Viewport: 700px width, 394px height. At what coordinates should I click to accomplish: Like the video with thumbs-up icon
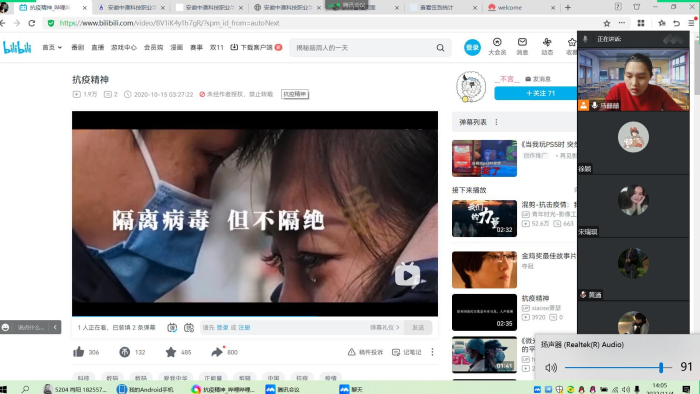[x=79, y=352]
